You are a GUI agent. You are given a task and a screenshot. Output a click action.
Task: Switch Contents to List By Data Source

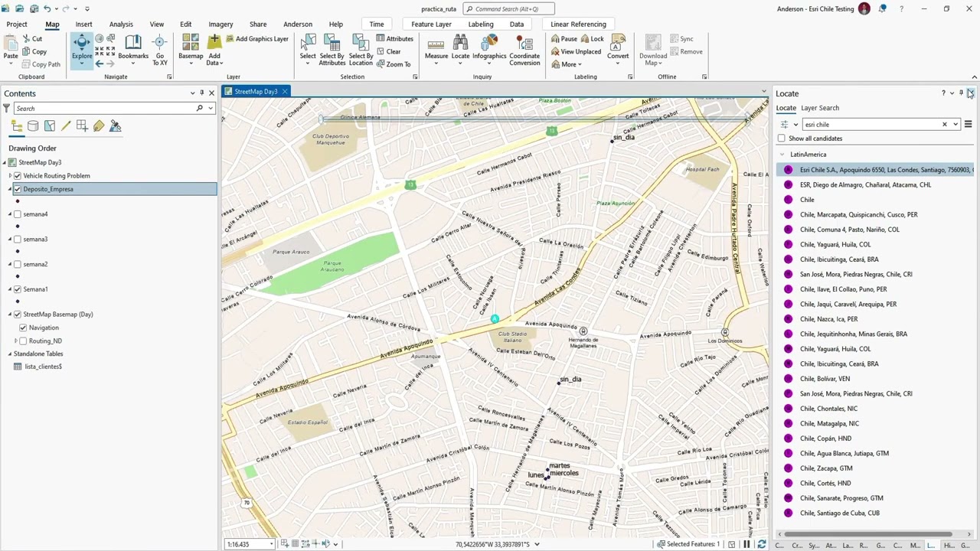click(x=33, y=126)
